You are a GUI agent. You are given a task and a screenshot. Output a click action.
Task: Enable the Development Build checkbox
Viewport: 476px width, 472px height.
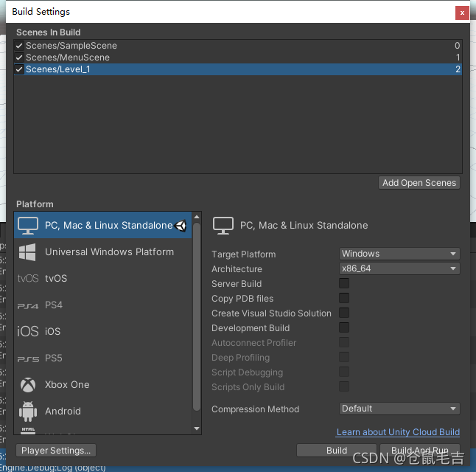point(344,327)
